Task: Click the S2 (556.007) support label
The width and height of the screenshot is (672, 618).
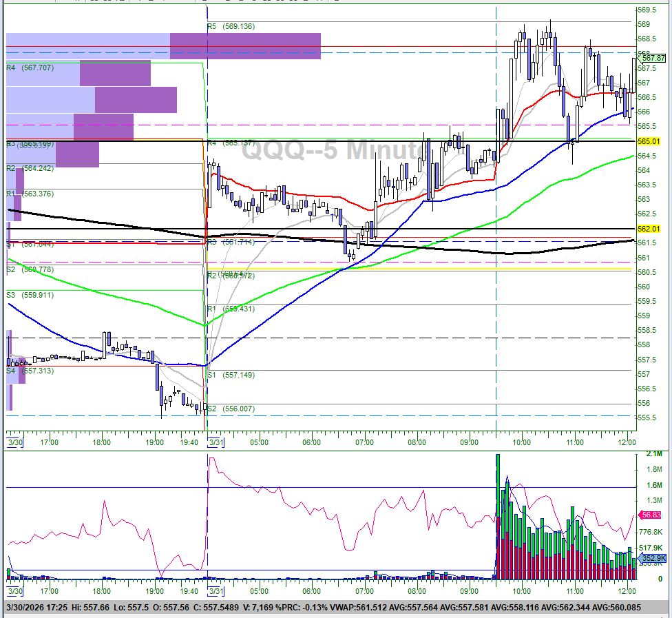Action: tap(231, 409)
